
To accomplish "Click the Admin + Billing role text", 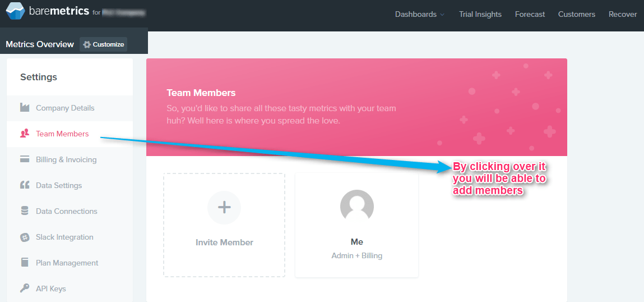I will point(357,255).
